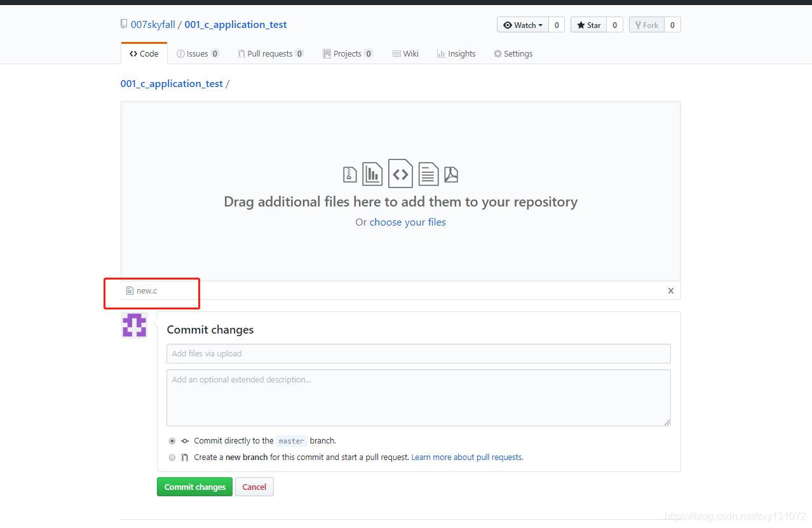Screen dimensions: 812x528
Task: Click the fork icon in Fork button
Action: (638, 25)
